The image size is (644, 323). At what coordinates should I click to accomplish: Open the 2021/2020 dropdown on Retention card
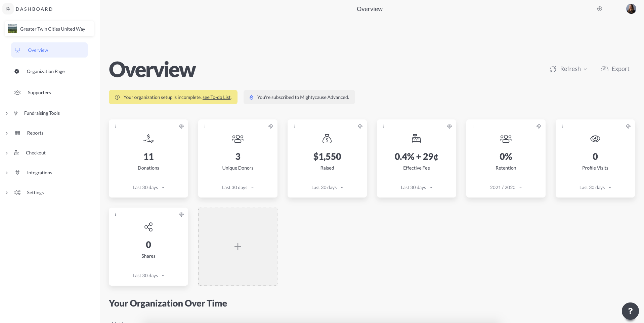click(x=505, y=187)
